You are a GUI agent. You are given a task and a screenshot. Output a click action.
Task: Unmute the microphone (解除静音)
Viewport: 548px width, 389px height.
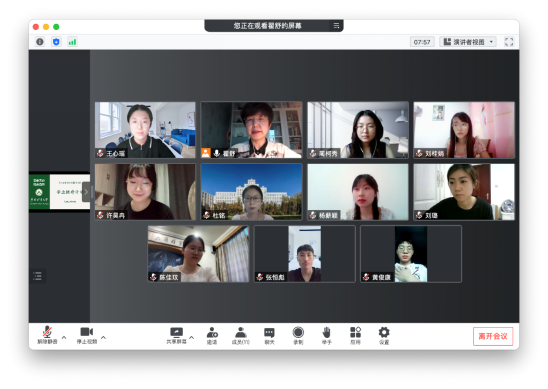pos(47,336)
